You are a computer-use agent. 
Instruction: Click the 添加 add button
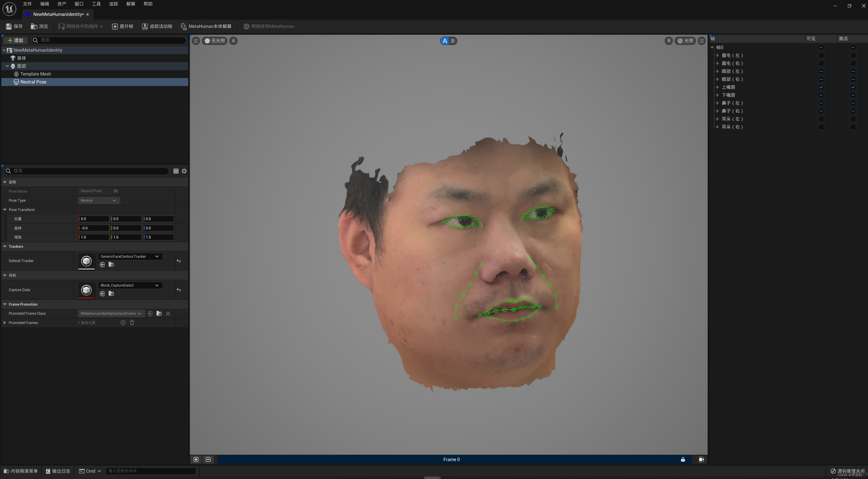coord(15,40)
